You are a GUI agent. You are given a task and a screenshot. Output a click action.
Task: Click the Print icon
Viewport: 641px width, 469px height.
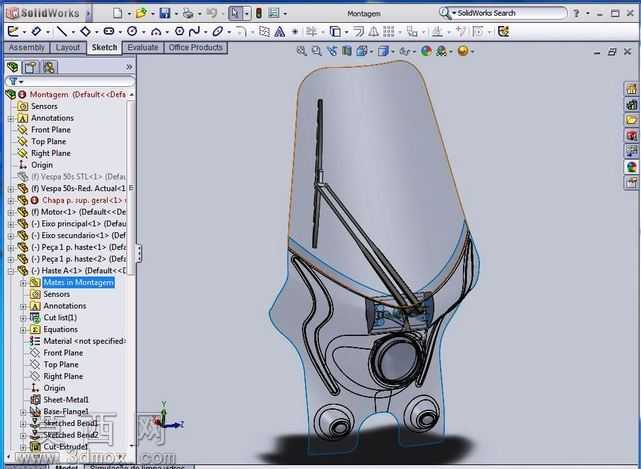(x=188, y=13)
